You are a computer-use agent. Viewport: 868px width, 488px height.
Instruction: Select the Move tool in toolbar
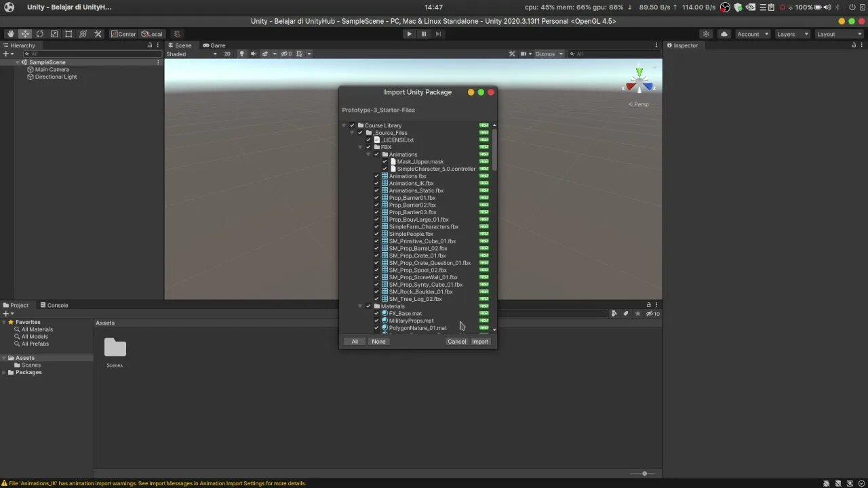pyautogui.click(x=25, y=34)
